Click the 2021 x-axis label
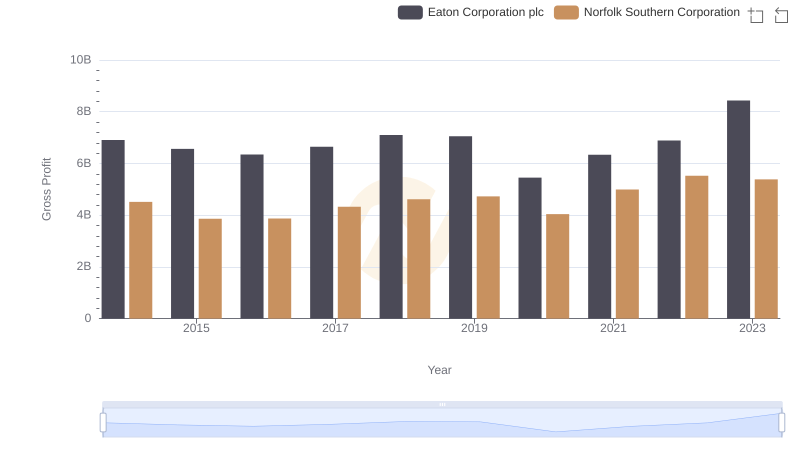Screen dimensions: 800x461 (x=613, y=328)
